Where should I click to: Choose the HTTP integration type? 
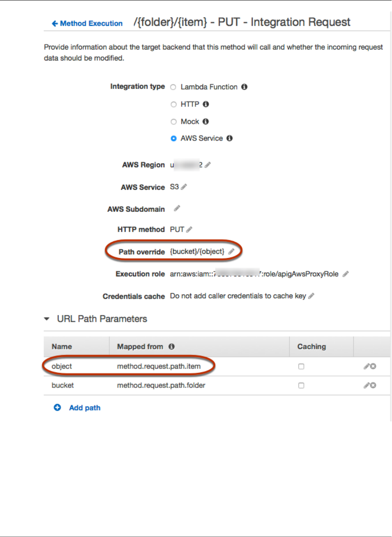(174, 104)
